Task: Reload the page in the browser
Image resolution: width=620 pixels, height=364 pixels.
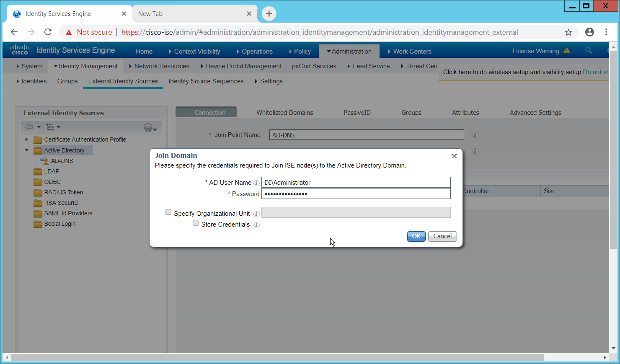Action: 48,32
